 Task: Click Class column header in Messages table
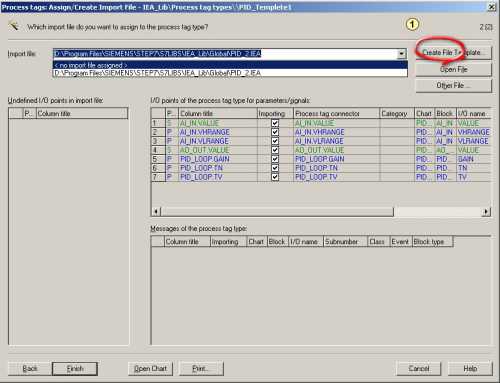tap(378, 242)
